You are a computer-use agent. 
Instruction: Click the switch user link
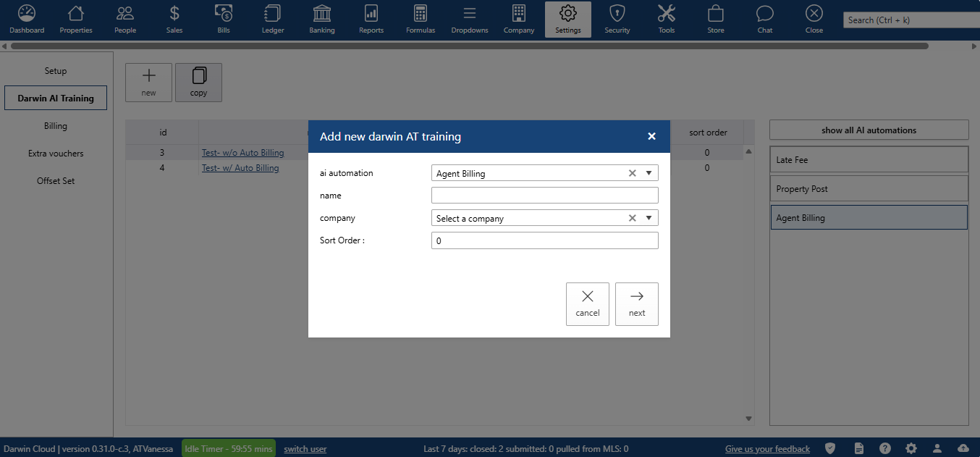pos(305,449)
